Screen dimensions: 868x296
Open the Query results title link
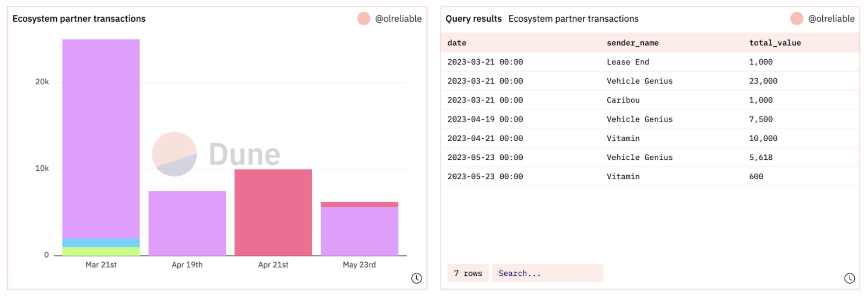[473, 19]
